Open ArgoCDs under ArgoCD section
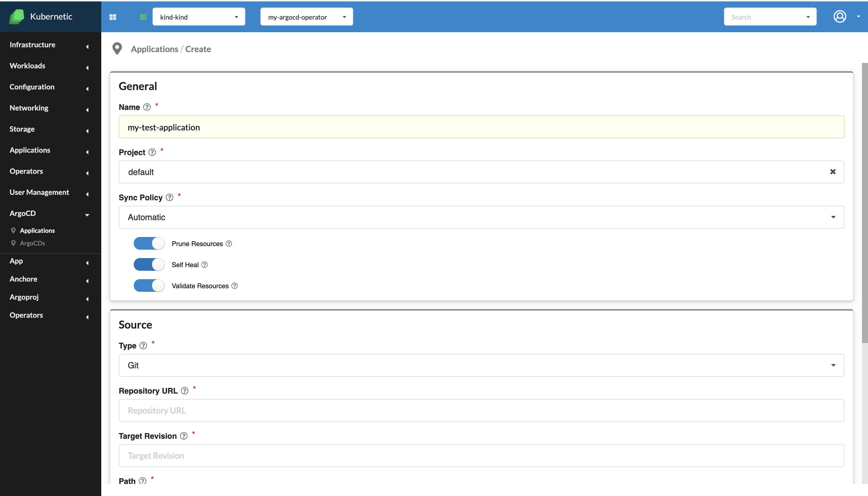 coord(32,243)
